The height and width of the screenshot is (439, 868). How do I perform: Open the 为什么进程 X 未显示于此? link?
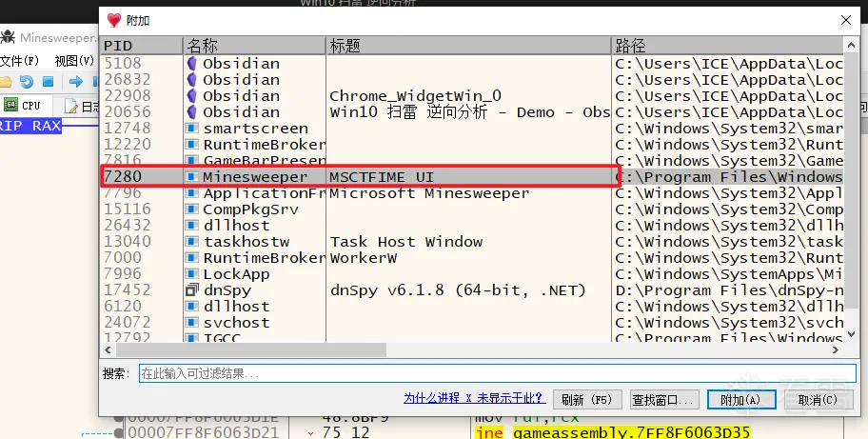tap(474, 398)
